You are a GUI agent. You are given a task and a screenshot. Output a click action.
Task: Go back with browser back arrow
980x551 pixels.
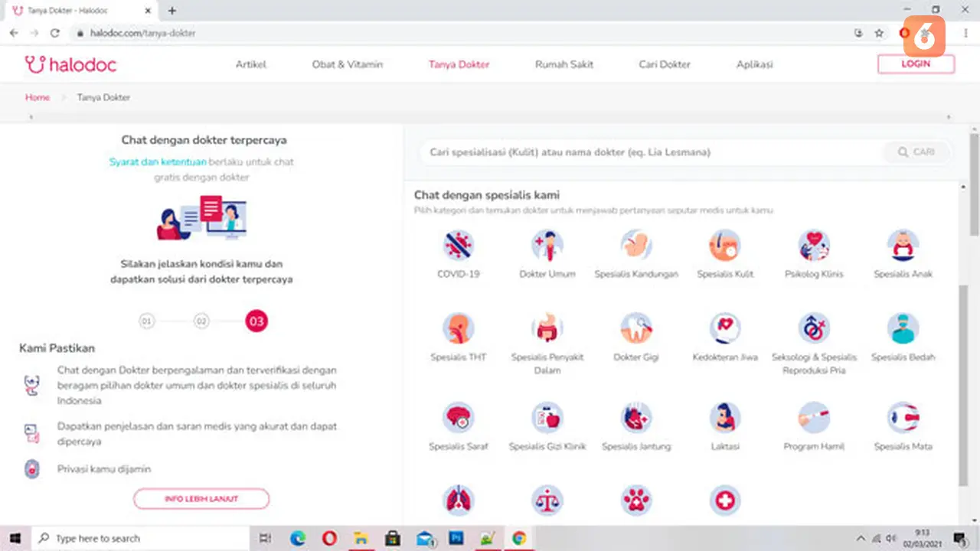[14, 33]
